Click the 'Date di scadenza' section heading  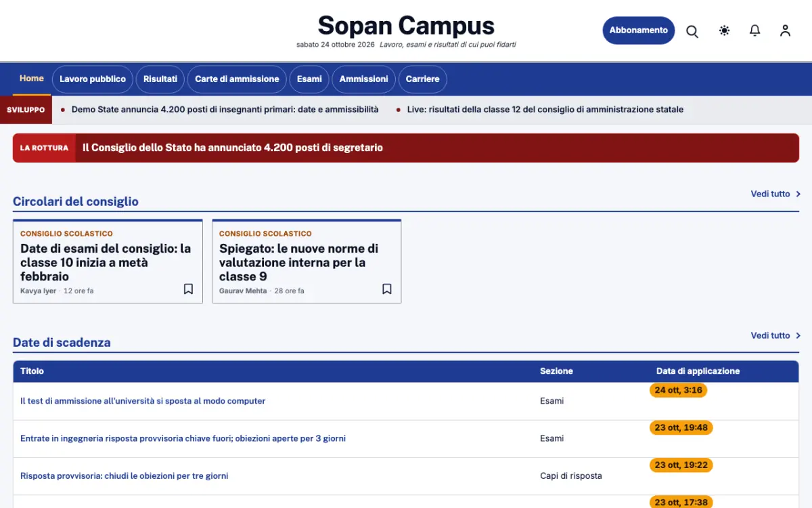point(62,343)
